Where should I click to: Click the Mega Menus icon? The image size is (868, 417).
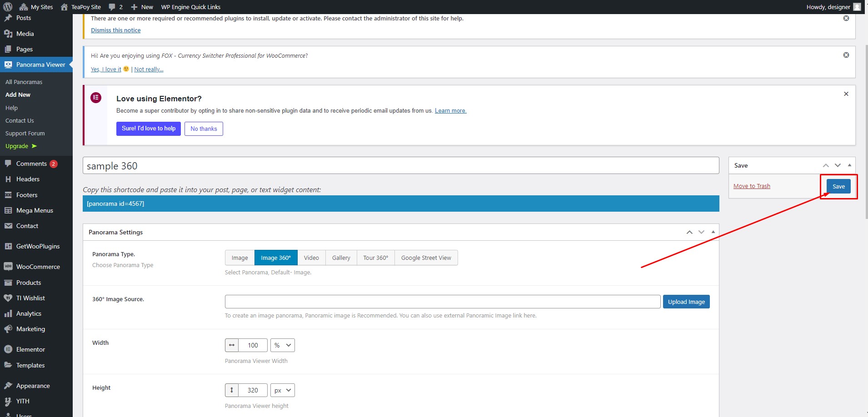[8, 210]
